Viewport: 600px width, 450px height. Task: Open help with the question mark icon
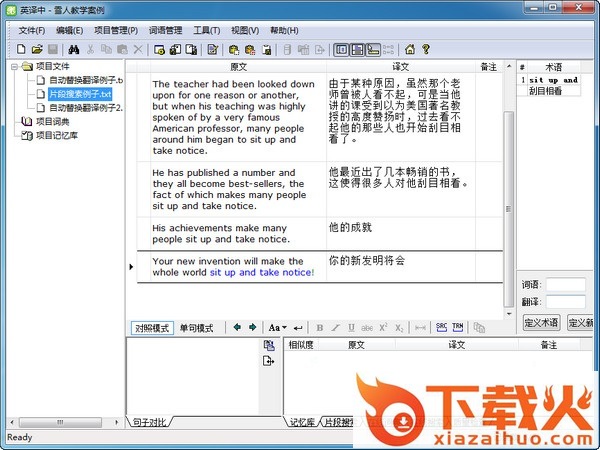[x=426, y=49]
